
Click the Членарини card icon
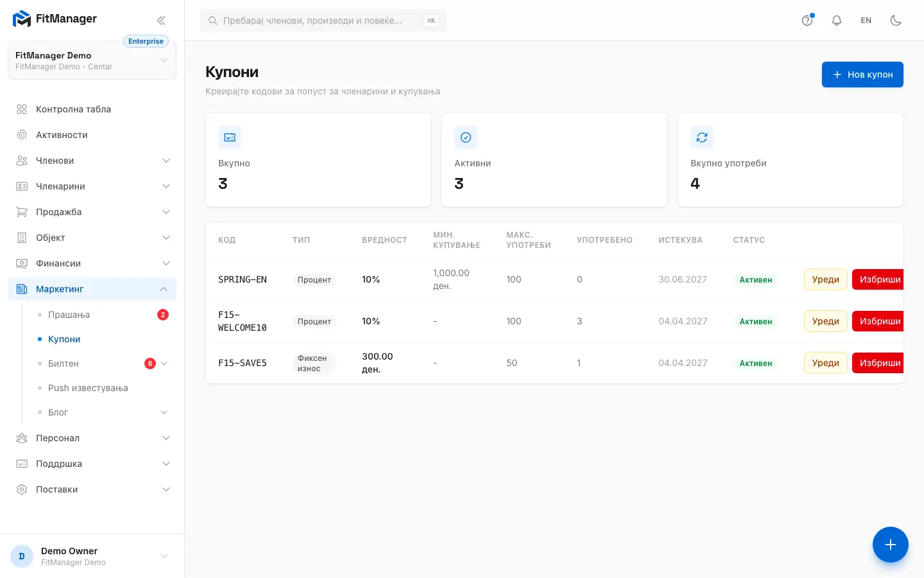point(22,186)
